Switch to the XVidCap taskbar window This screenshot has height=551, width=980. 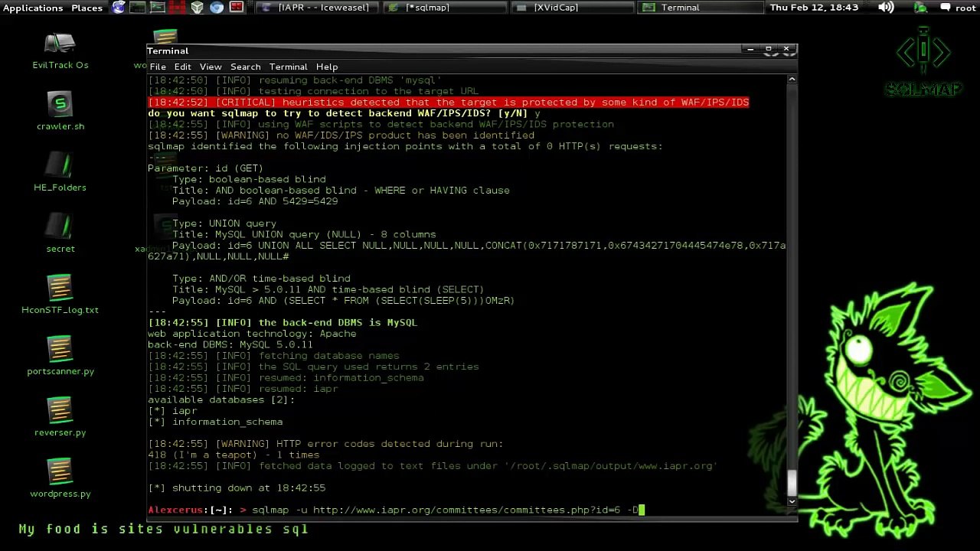(572, 8)
